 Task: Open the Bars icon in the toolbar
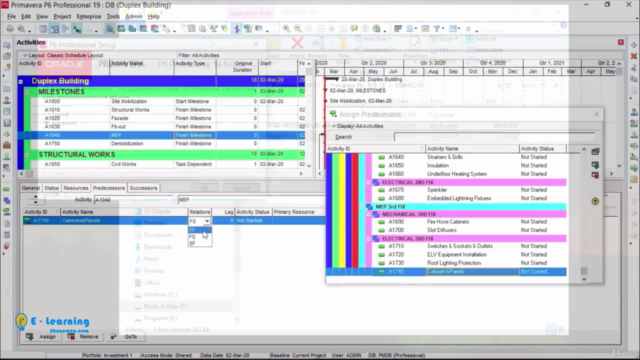[x=398, y=29]
